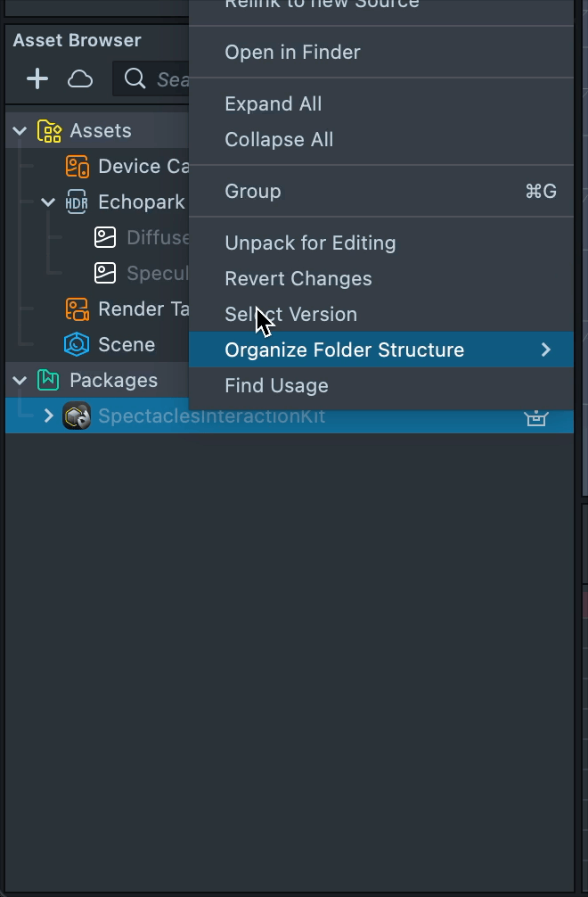Select the Group menu entry

253,192
